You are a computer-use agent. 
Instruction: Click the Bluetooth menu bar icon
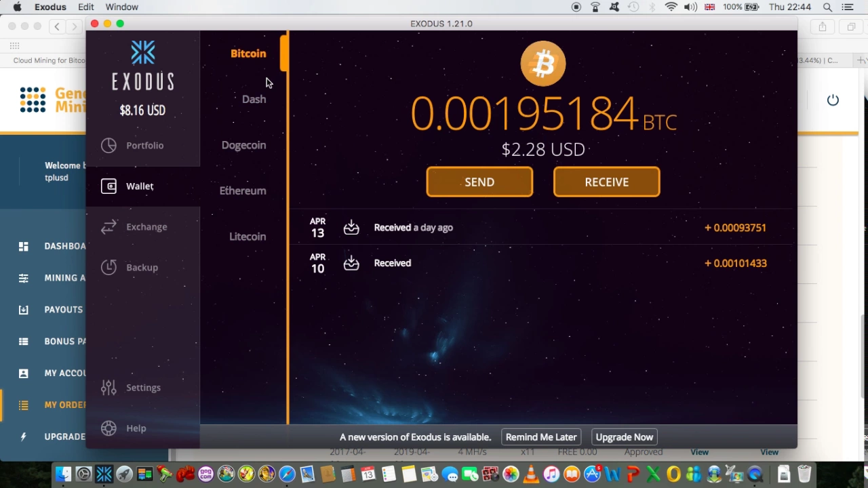tap(652, 7)
